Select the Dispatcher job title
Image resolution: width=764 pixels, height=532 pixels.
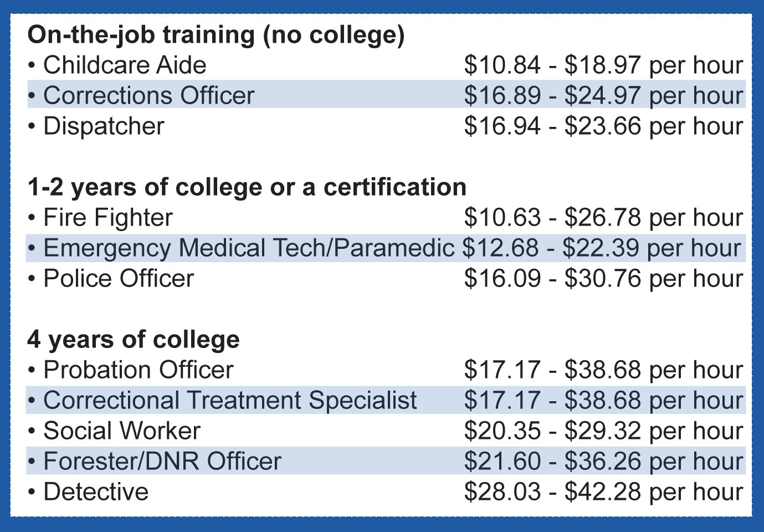(104, 126)
